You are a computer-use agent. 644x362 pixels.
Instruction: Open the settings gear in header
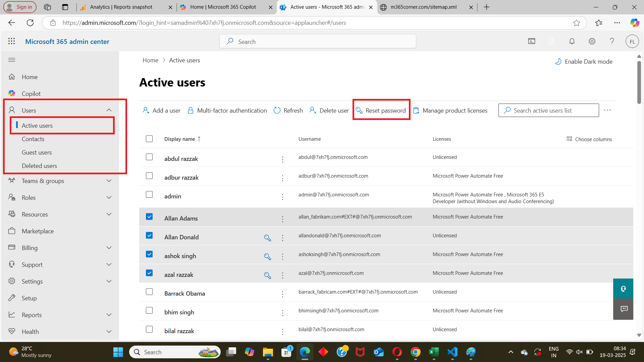[x=592, y=41]
